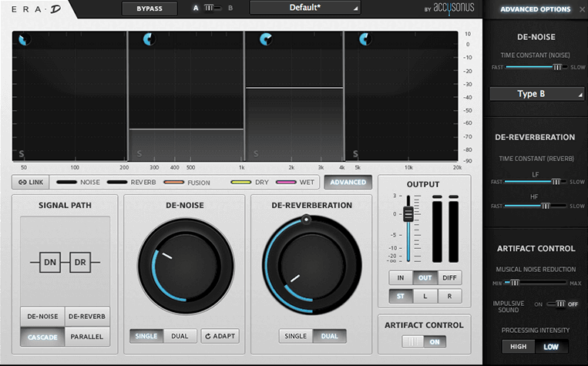The height and width of the screenshot is (366, 588).
Task: Click the right output clip indicator
Action: 453,197
